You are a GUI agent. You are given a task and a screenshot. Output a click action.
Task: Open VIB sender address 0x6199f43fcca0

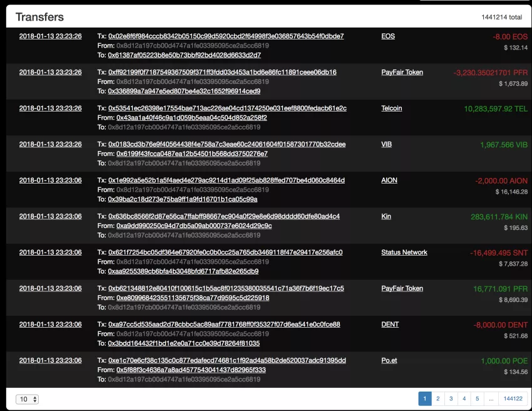tap(192, 153)
